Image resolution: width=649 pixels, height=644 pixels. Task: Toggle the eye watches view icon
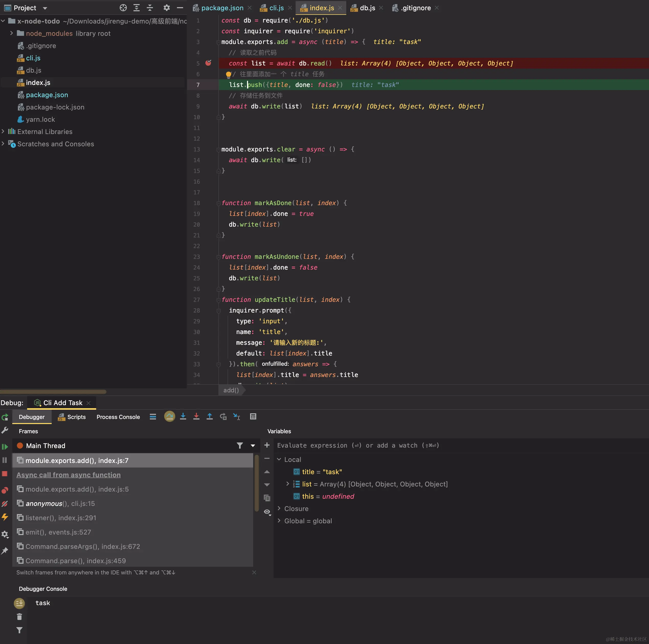tap(267, 512)
